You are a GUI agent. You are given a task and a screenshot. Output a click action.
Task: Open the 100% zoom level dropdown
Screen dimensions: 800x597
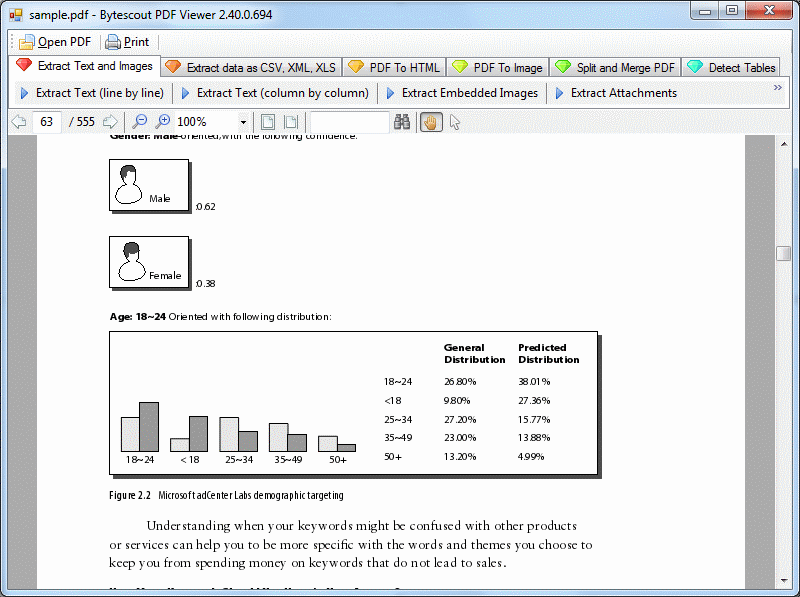(243, 122)
